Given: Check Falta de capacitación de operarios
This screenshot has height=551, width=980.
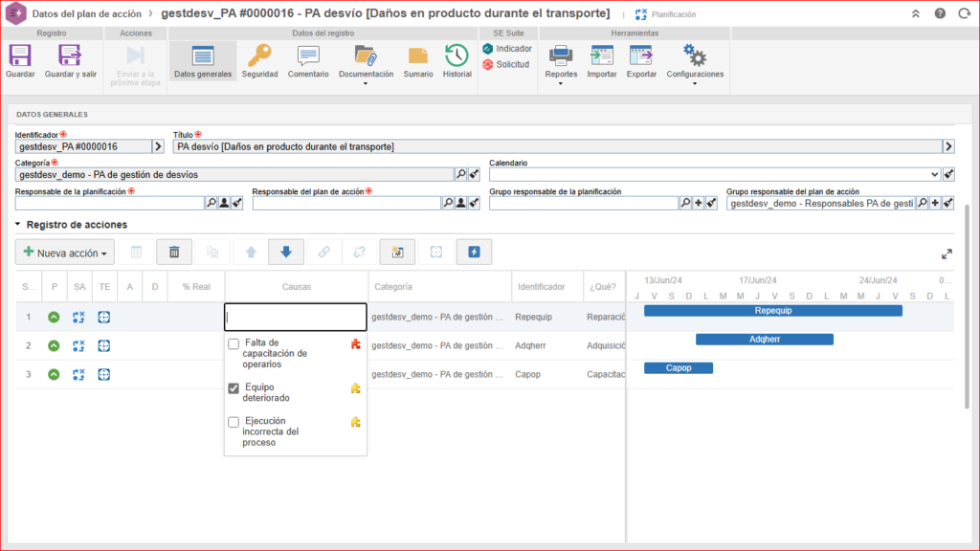Looking at the screenshot, I should [x=234, y=344].
